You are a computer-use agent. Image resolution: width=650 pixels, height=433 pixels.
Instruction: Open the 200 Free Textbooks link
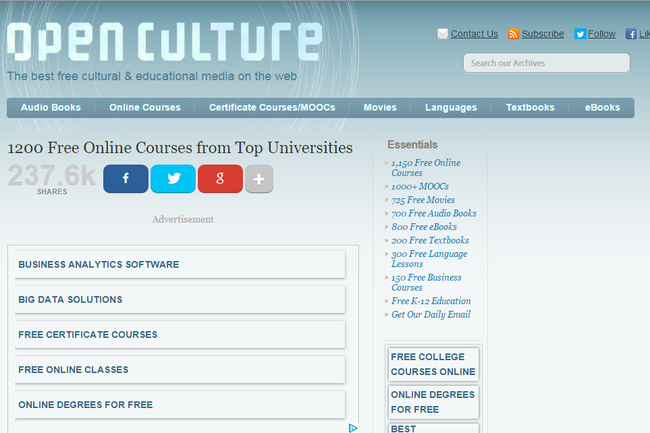[430, 240]
